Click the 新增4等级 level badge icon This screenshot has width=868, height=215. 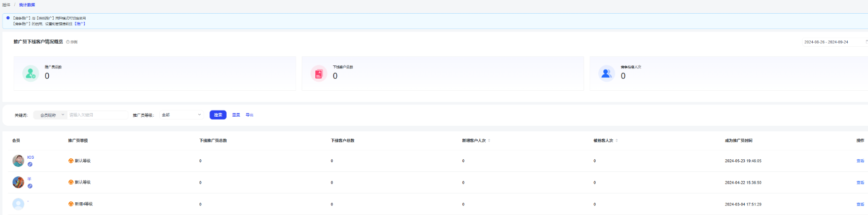point(71,204)
